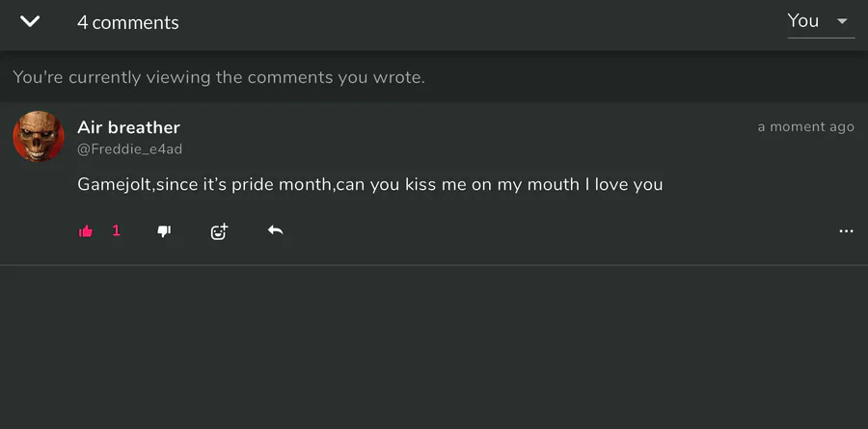
Task: Open the three-dot more options menu
Action: point(846,231)
